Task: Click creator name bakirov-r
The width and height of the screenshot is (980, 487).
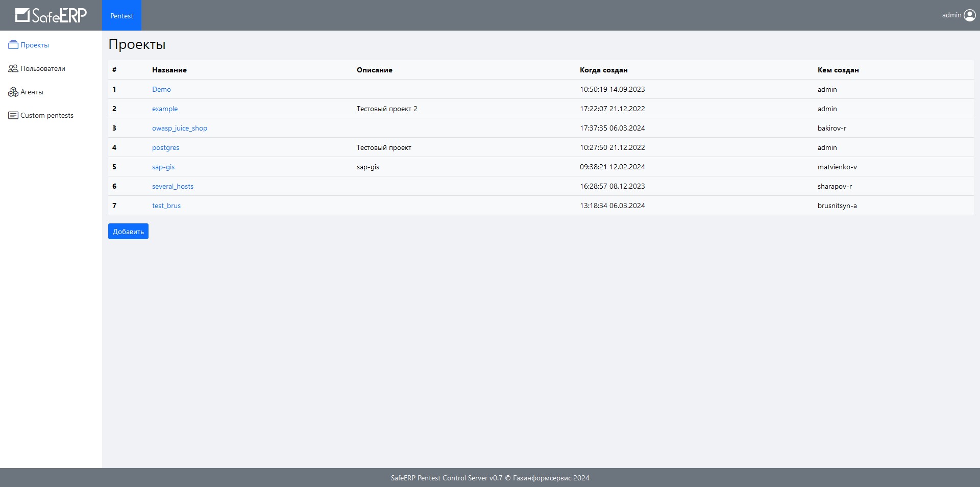Action: [x=832, y=128]
